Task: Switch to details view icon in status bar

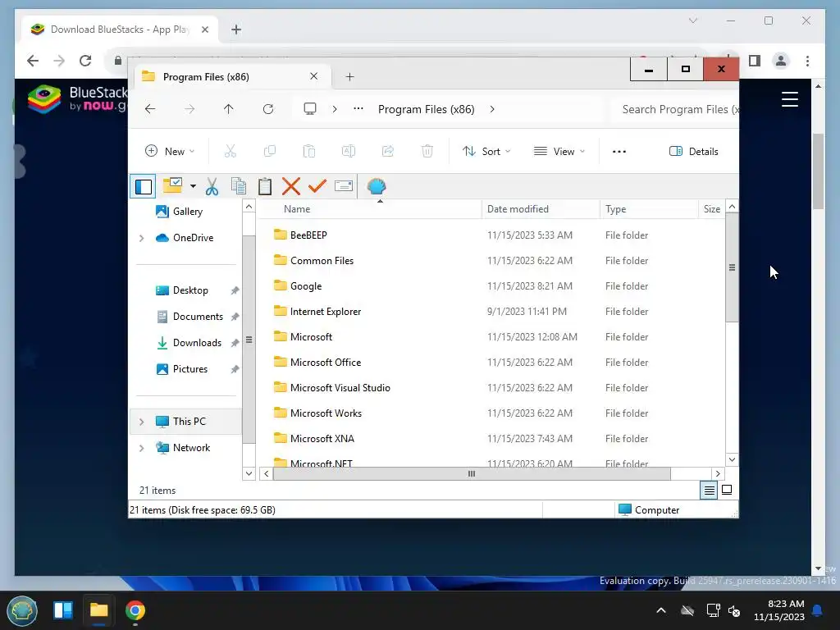Action: point(709,491)
